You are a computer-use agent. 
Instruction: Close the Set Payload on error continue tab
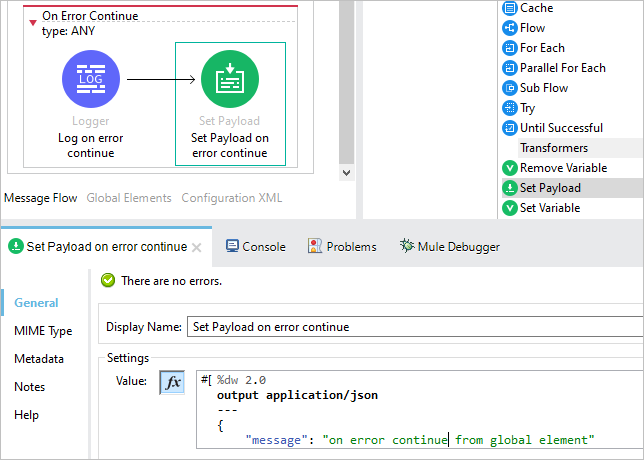point(197,248)
